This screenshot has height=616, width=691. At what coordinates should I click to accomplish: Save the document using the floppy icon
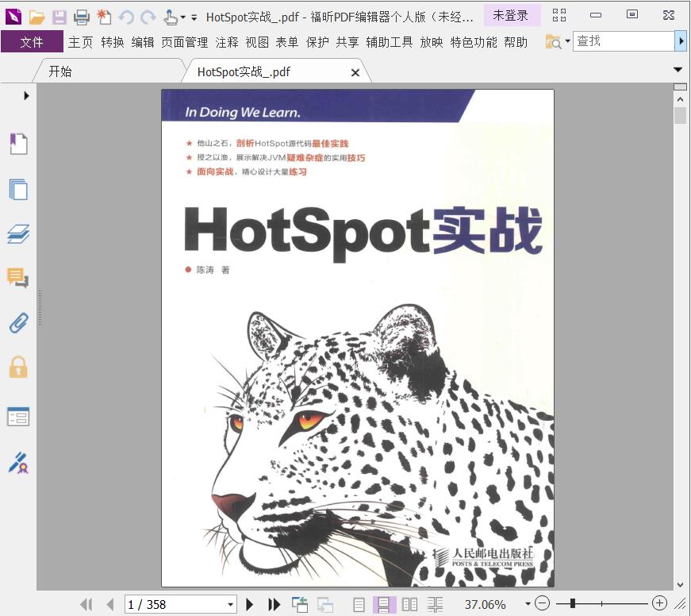pyautogui.click(x=59, y=17)
